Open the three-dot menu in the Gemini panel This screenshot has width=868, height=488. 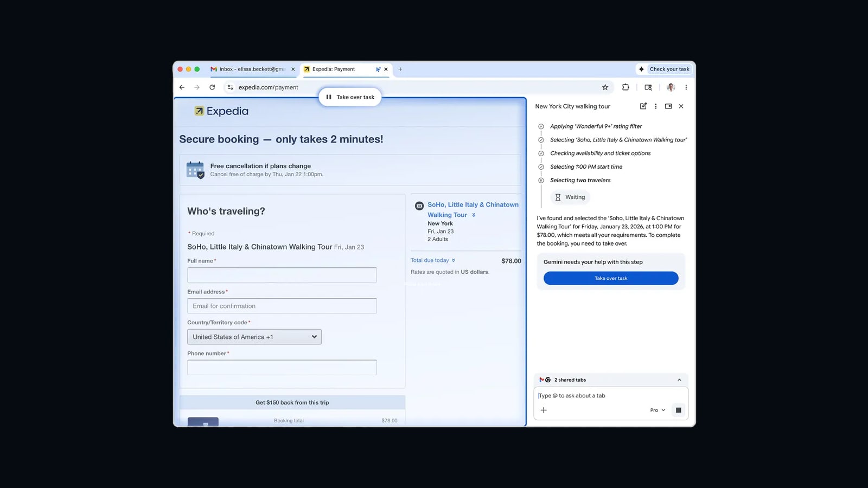click(x=656, y=106)
